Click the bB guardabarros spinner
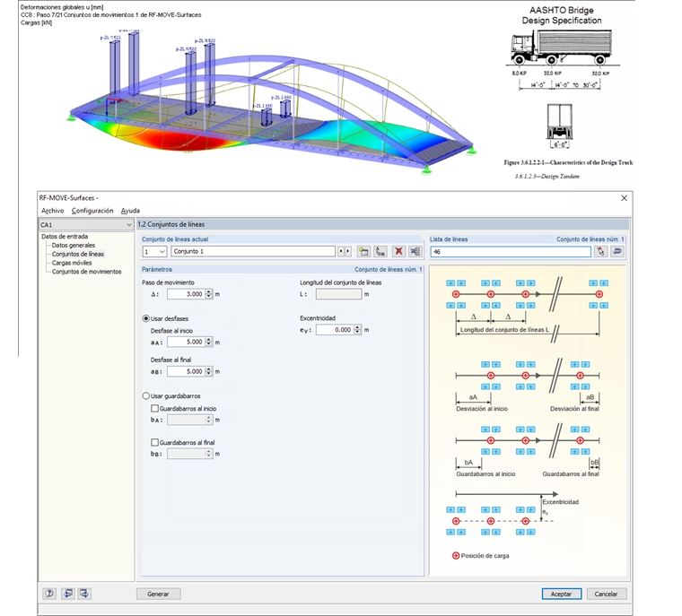This screenshot has height=616, width=682. click(209, 454)
